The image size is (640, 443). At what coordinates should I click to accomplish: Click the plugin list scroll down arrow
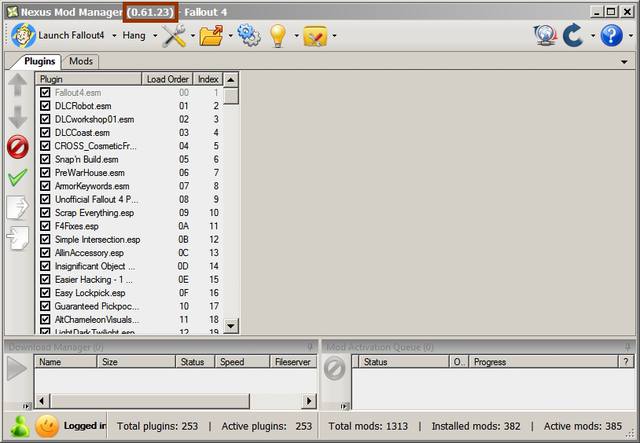(231, 326)
